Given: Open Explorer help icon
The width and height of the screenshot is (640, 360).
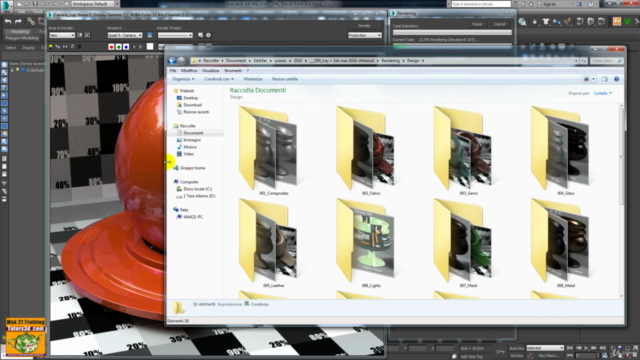Looking at the screenshot, I should pos(616,79).
